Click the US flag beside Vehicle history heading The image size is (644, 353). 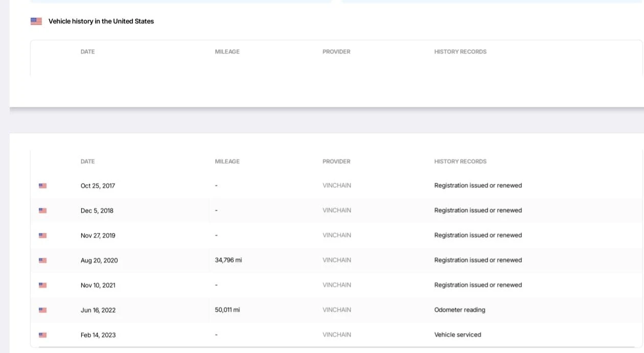click(36, 21)
